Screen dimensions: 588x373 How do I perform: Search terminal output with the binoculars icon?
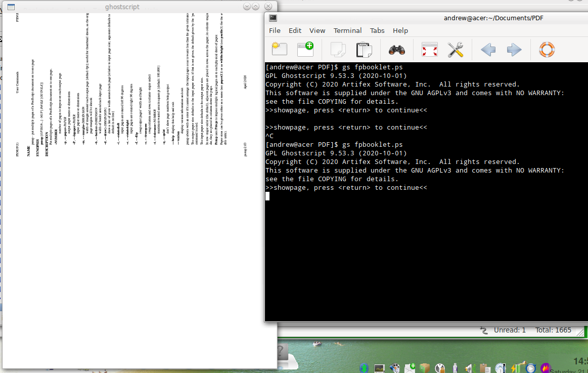coord(397,49)
